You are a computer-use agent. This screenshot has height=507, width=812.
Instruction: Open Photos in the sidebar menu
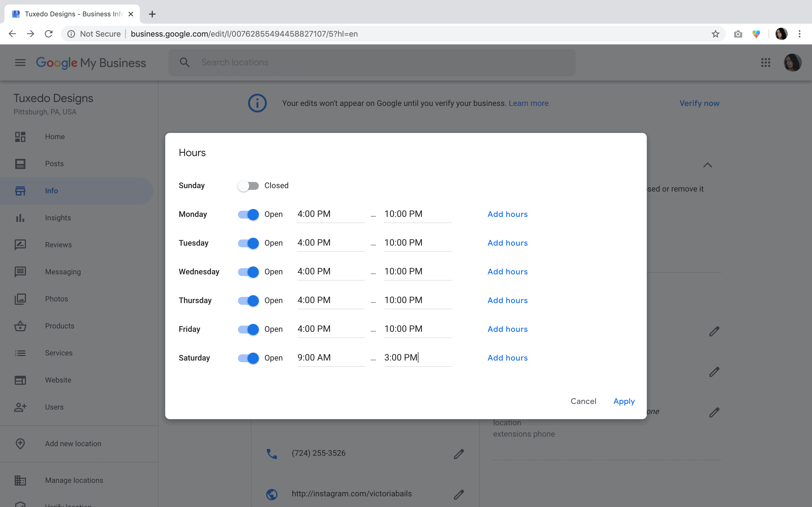coord(56,299)
